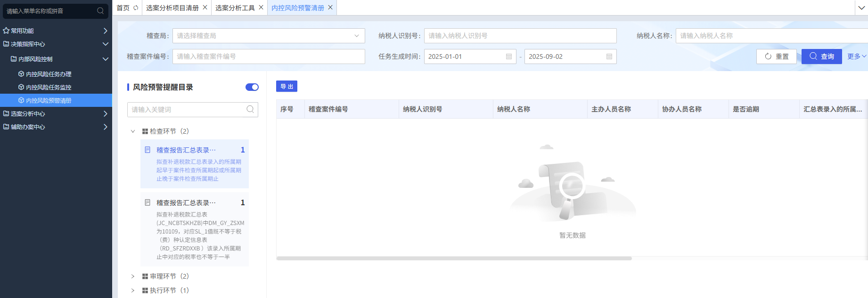Click the refresh icon next to 首页 tab
This screenshot has width=868, height=298.
pyautogui.click(x=136, y=8)
